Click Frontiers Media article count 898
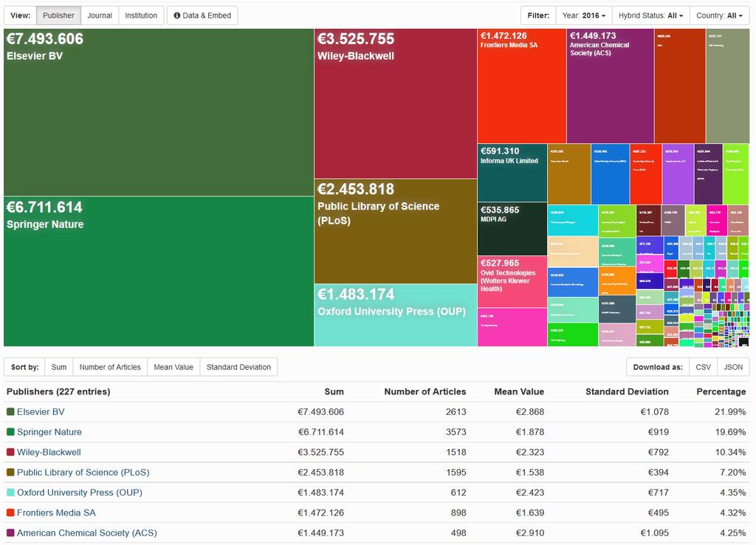The image size is (756, 545). [x=458, y=513]
